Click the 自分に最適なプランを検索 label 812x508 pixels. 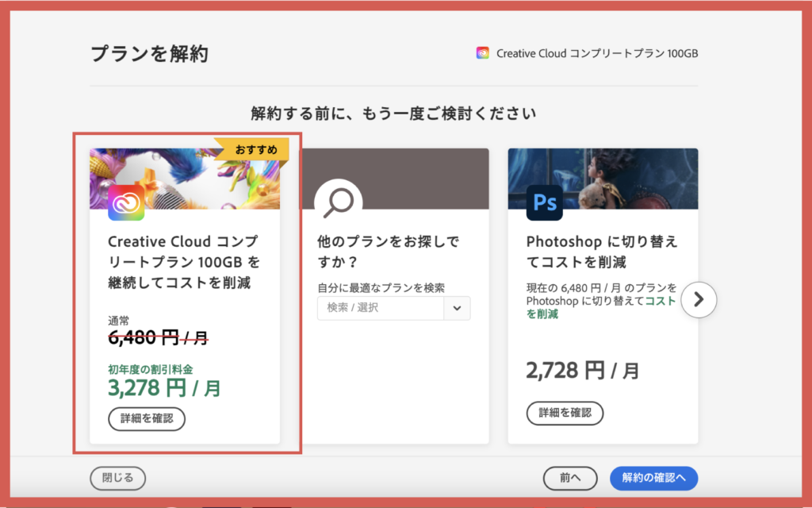tap(381, 287)
